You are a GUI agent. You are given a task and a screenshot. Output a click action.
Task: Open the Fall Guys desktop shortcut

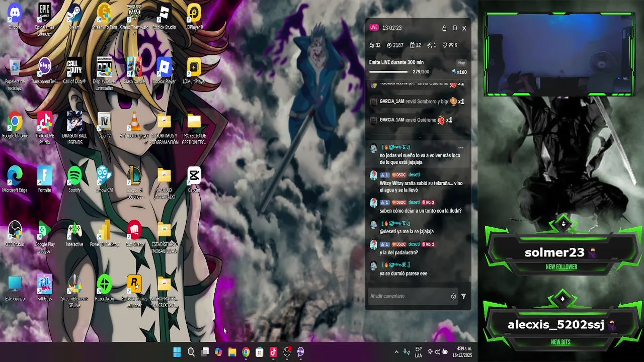tap(44, 289)
